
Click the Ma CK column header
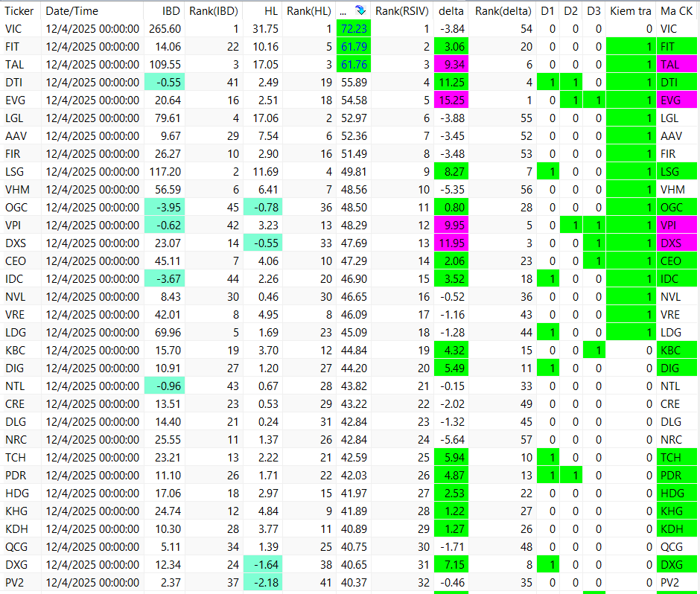[x=677, y=10]
